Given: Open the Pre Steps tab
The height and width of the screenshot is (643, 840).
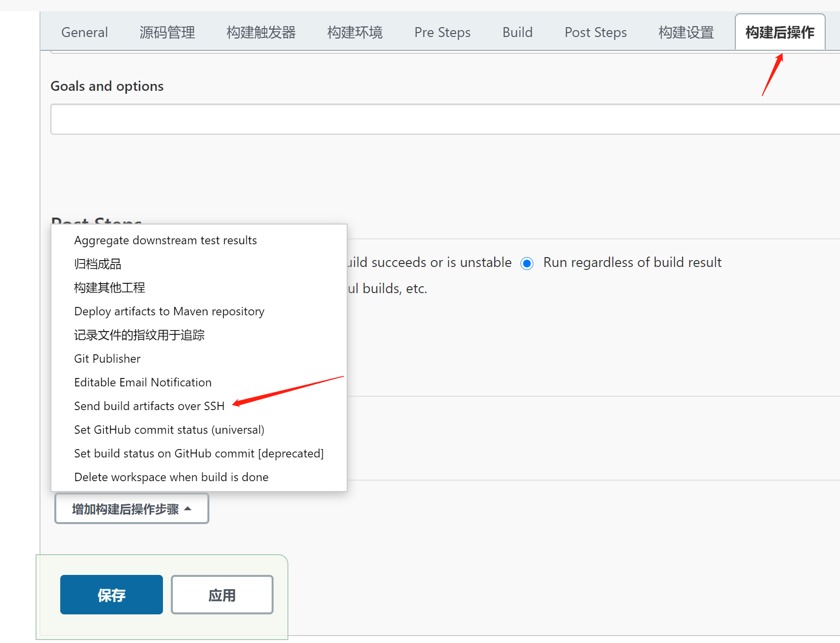Looking at the screenshot, I should pyautogui.click(x=442, y=33).
